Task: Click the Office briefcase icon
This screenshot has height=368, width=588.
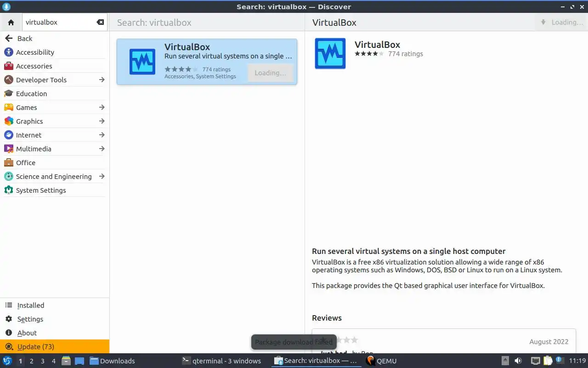Action: tap(9, 162)
